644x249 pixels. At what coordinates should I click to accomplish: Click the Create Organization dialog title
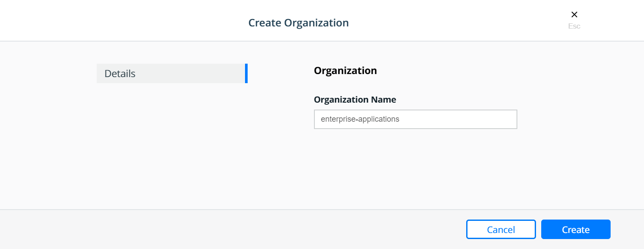298,23
